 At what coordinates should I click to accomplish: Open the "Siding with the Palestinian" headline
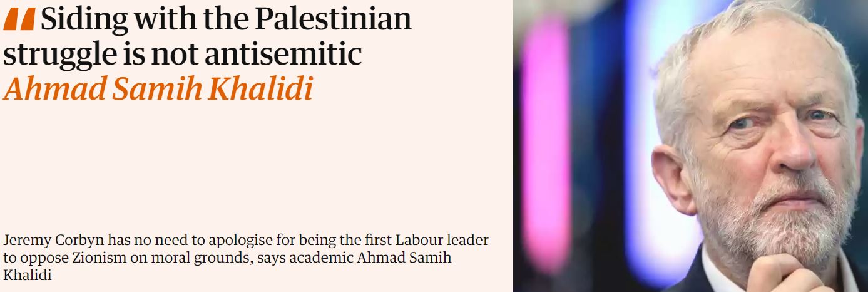click(x=207, y=20)
